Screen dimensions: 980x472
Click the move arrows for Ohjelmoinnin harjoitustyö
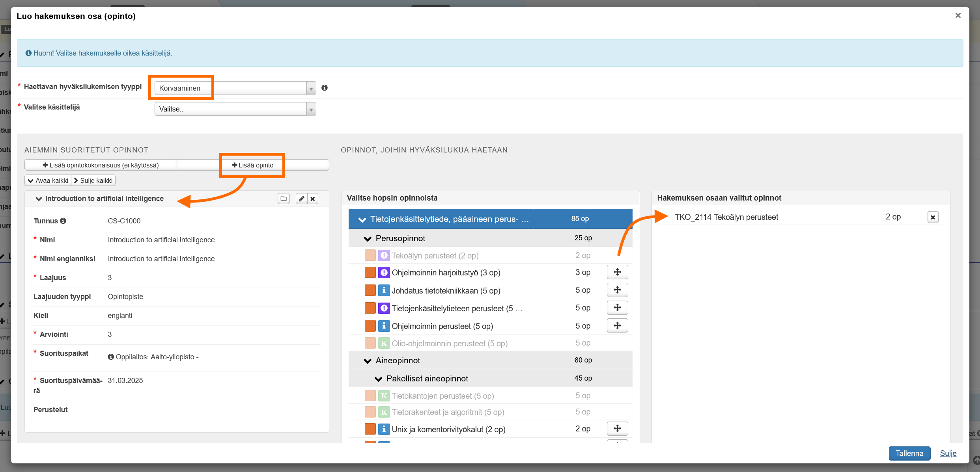[x=617, y=272]
